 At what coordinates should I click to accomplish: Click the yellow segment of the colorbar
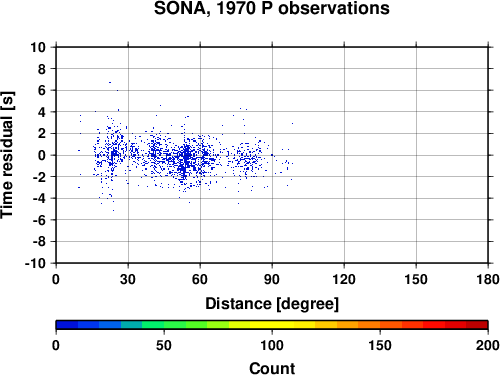(272, 325)
